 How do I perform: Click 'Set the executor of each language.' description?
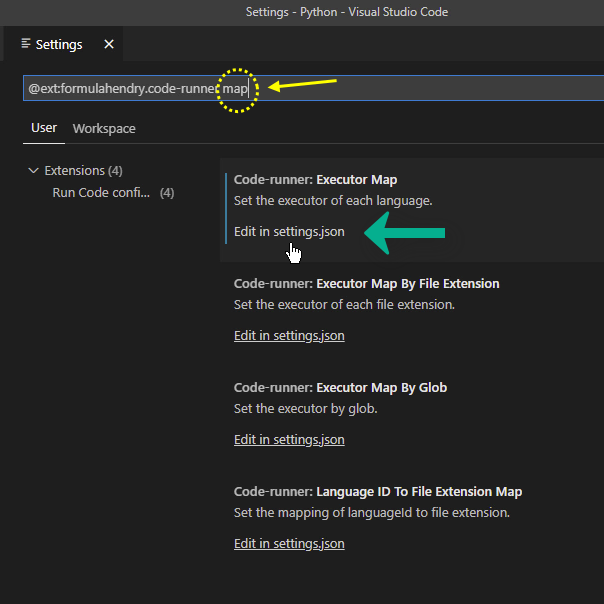[333, 201]
